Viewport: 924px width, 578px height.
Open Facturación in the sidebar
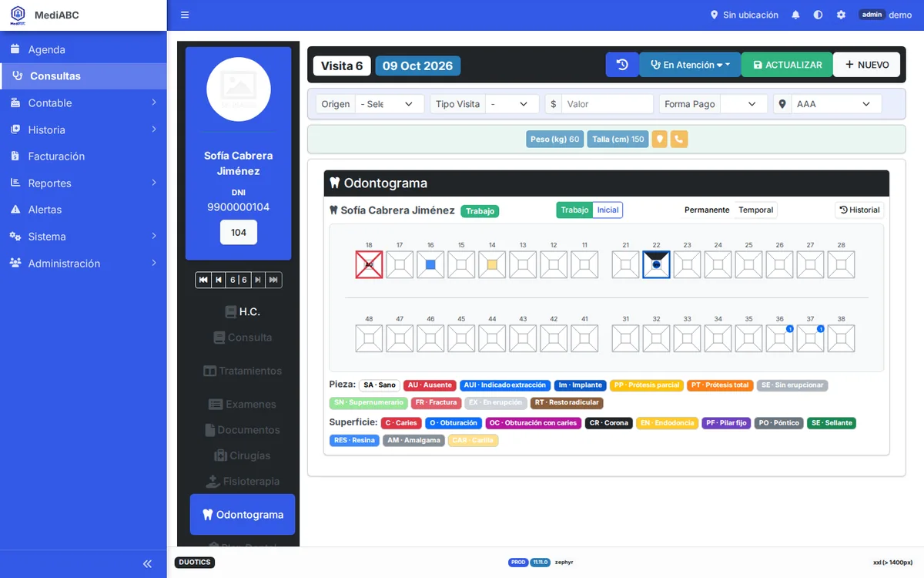click(83, 156)
